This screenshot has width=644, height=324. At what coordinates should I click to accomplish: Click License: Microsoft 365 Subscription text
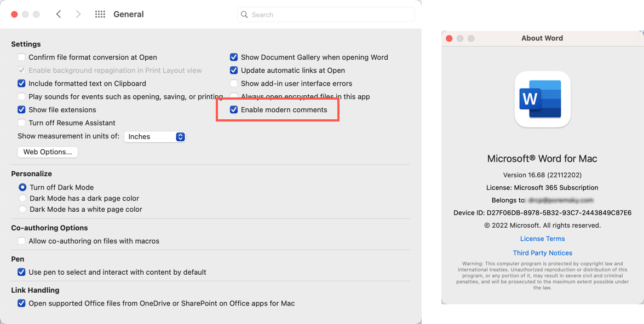pyautogui.click(x=542, y=188)
